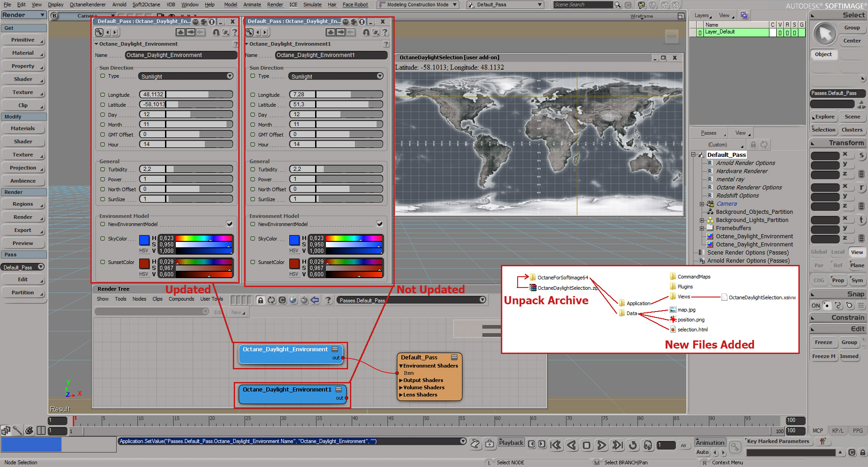Open the Soft2Octane menu
The width and height of the screenshot is (868, 467).
coord(146,5)
